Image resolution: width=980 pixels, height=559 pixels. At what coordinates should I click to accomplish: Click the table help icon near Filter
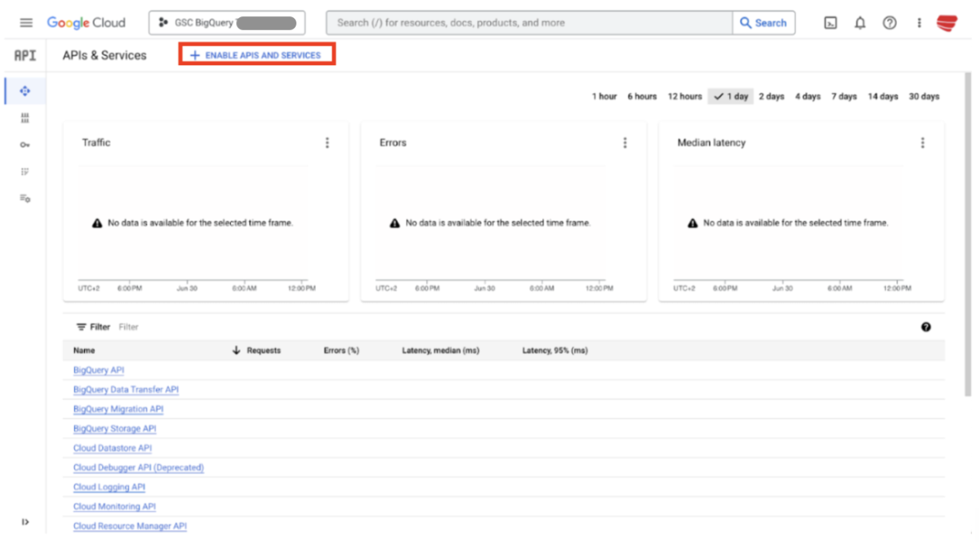click(x=925, y=327)
